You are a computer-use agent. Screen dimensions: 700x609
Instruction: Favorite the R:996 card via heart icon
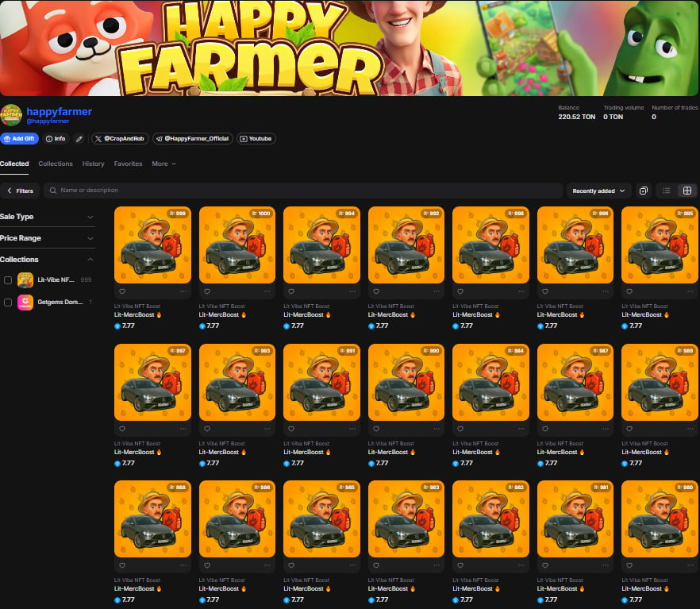(x=545, y=291)
